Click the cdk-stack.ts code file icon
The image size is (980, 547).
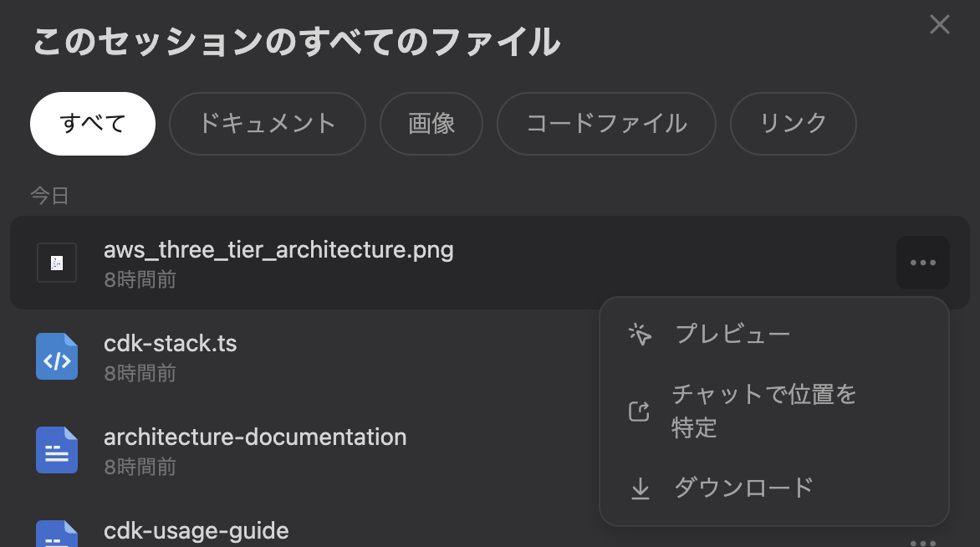(x=57, y=356)
